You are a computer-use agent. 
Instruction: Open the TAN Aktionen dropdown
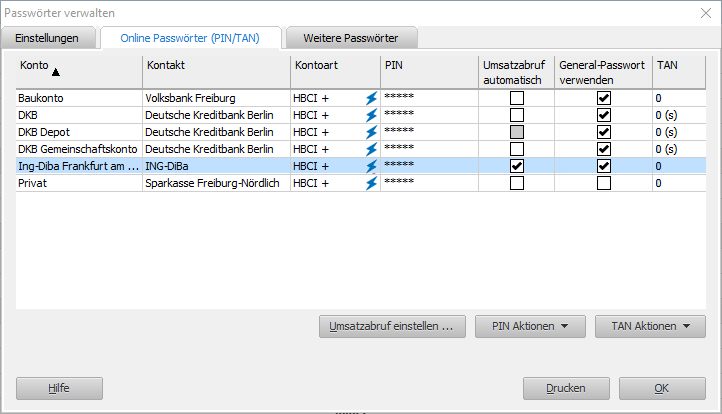tap(650, 326)
